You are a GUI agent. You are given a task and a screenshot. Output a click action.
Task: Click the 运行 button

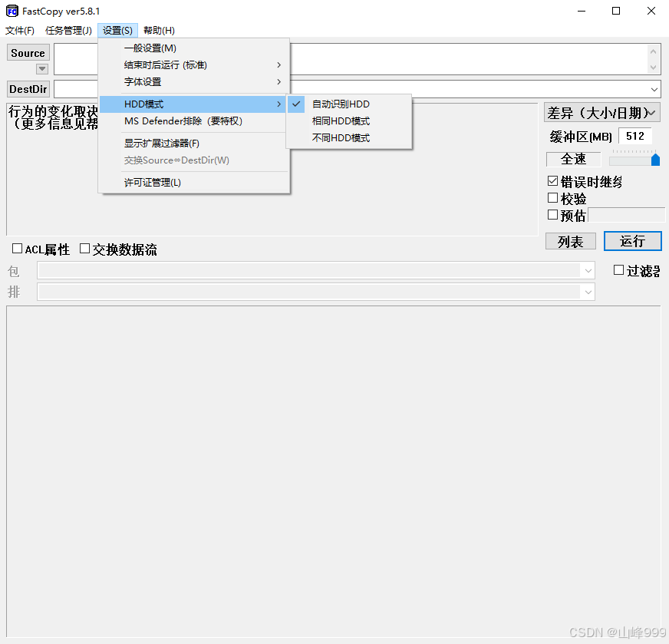tap(632, 241)
